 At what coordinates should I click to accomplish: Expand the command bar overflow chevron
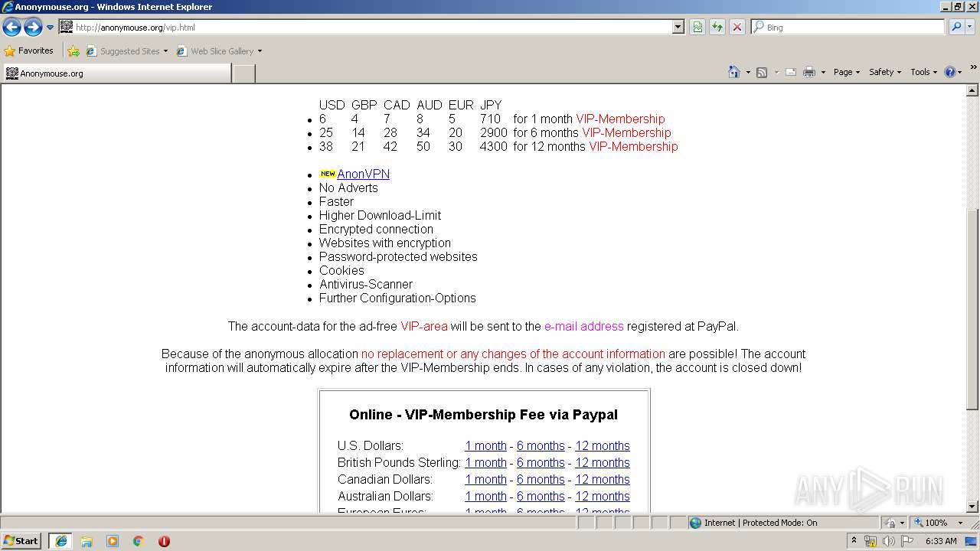[974, 67]
